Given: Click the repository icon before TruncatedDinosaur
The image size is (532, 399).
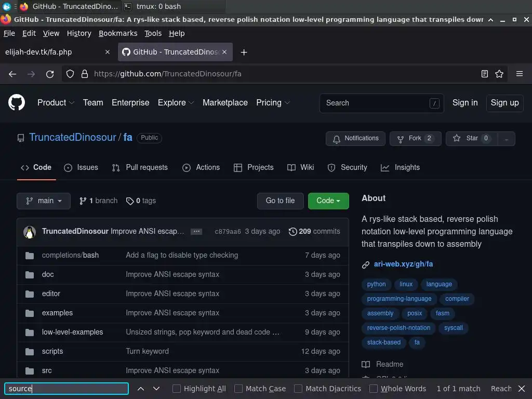Looking at the screenshot, I should [x=21, y=138].
